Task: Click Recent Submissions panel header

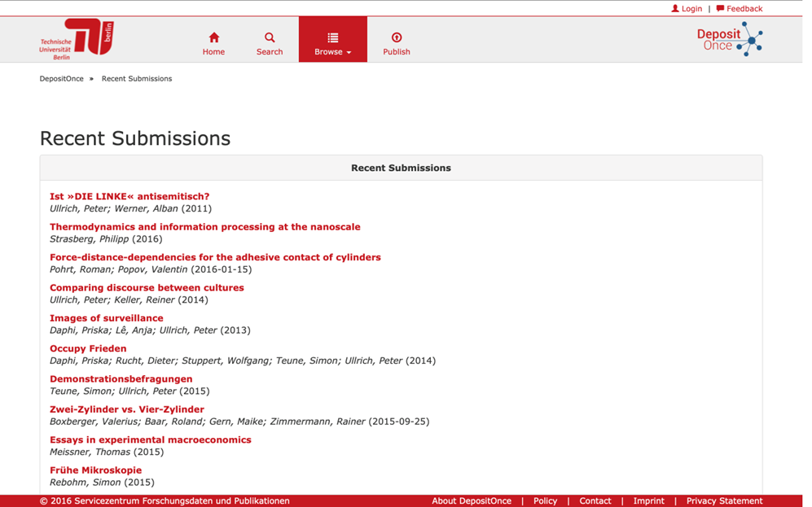Action: 402,168
